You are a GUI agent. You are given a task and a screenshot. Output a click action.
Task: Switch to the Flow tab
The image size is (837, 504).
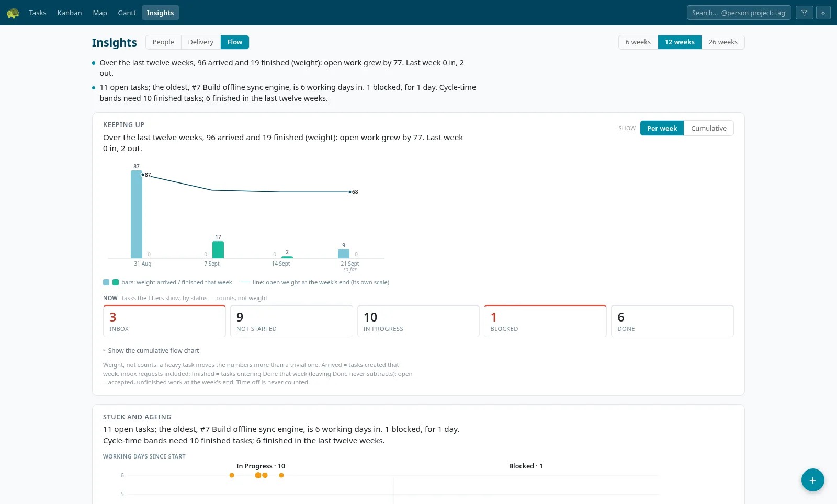235,42
